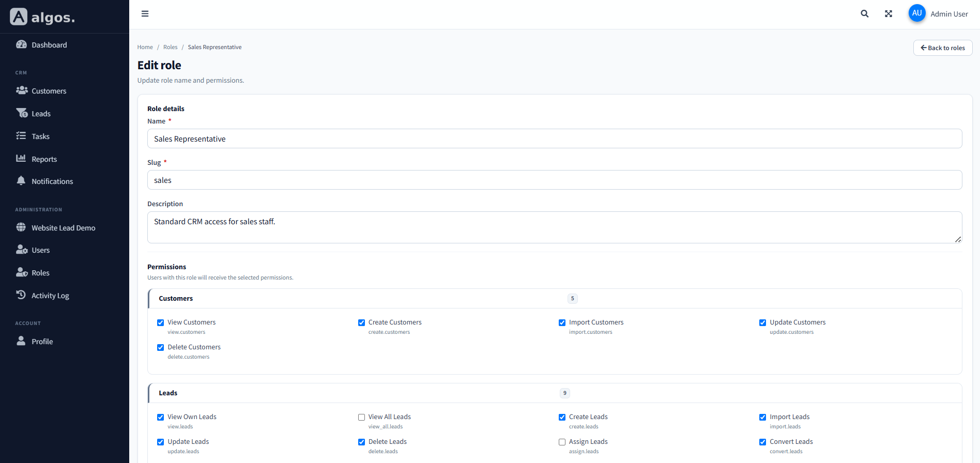Click the Customers group header
This screenshot has height=463, width=980.
[x=555, y=299]
